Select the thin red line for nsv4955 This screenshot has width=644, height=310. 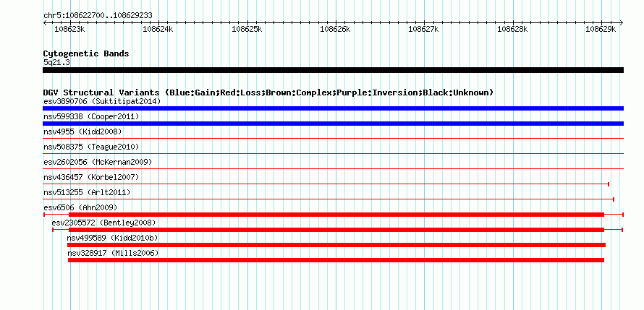pos(333,139)
